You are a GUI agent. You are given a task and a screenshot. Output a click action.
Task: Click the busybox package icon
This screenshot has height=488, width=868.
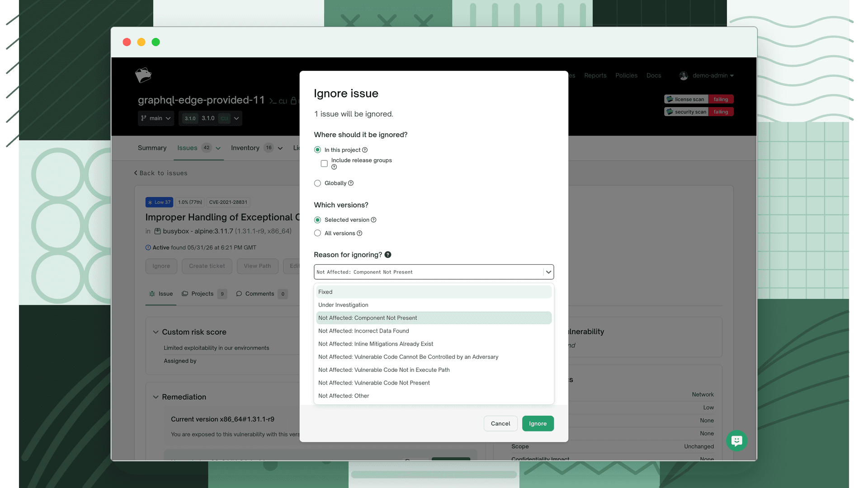pyautogui.click(x=157, y=231)
